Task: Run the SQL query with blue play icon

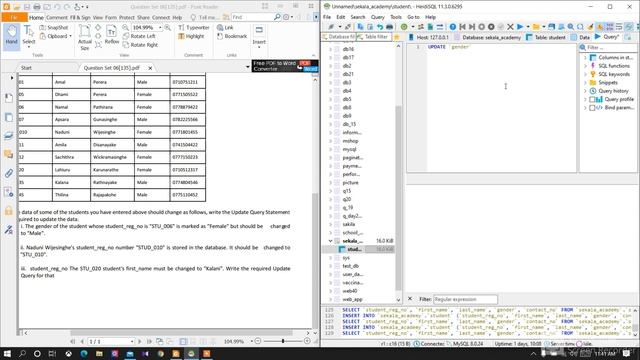Action: 520,27
